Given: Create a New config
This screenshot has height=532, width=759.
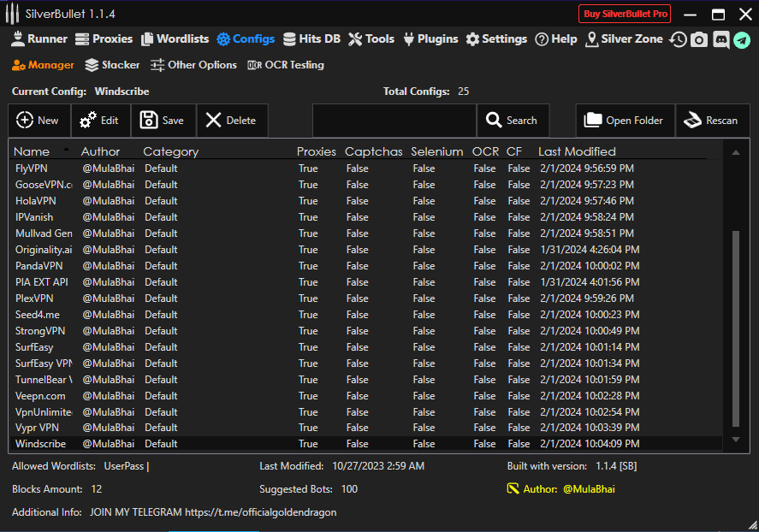Looking at the screenshot, I should pos(39,121).
